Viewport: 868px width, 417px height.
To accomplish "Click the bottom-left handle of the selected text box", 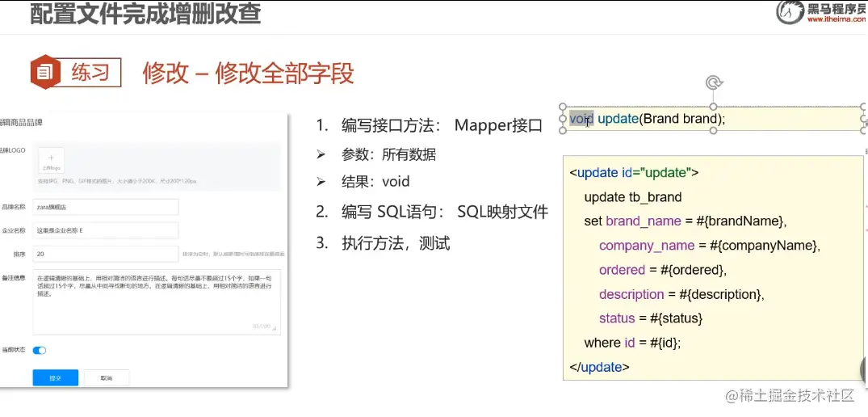I will (x=564, y=131).
